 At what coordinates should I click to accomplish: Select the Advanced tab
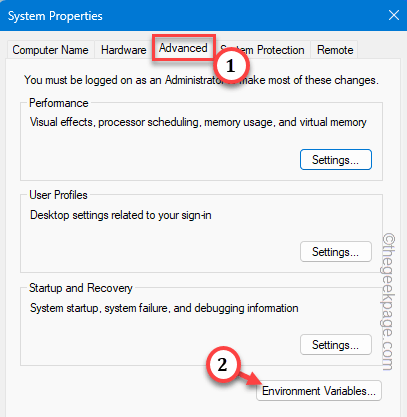coord(183,48)
